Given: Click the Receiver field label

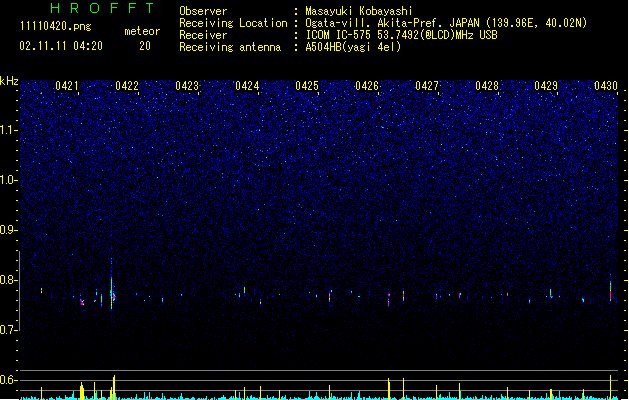Looking at the screenshot, I should point(203,35).
